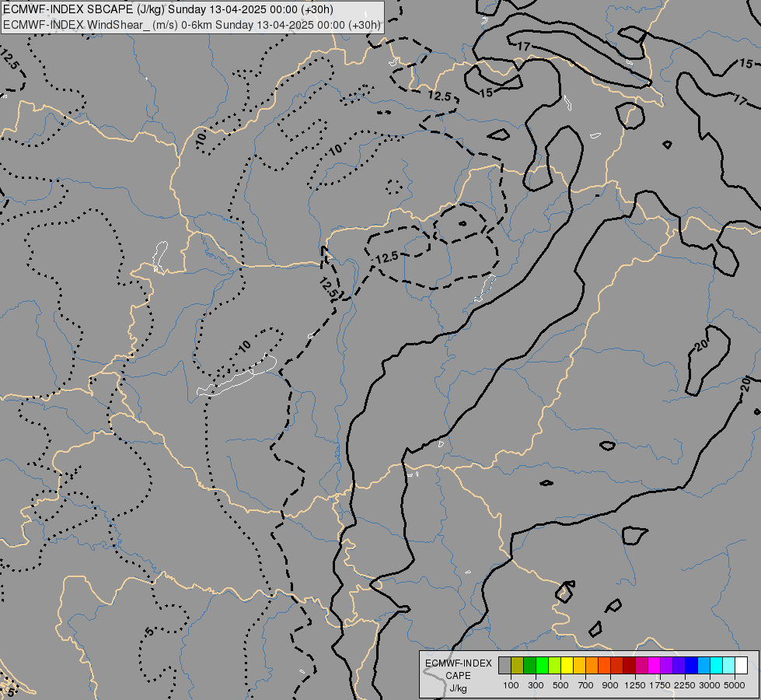This screenshot has height=700, width=761.
Task: Pick the pure yellow legend swatch
Action: coord(567,665)
